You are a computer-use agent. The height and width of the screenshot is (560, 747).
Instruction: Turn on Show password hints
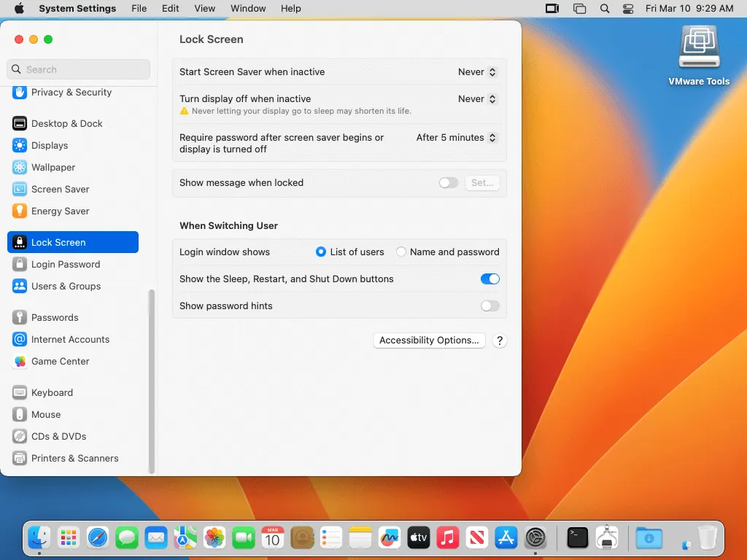coord(489,306)
